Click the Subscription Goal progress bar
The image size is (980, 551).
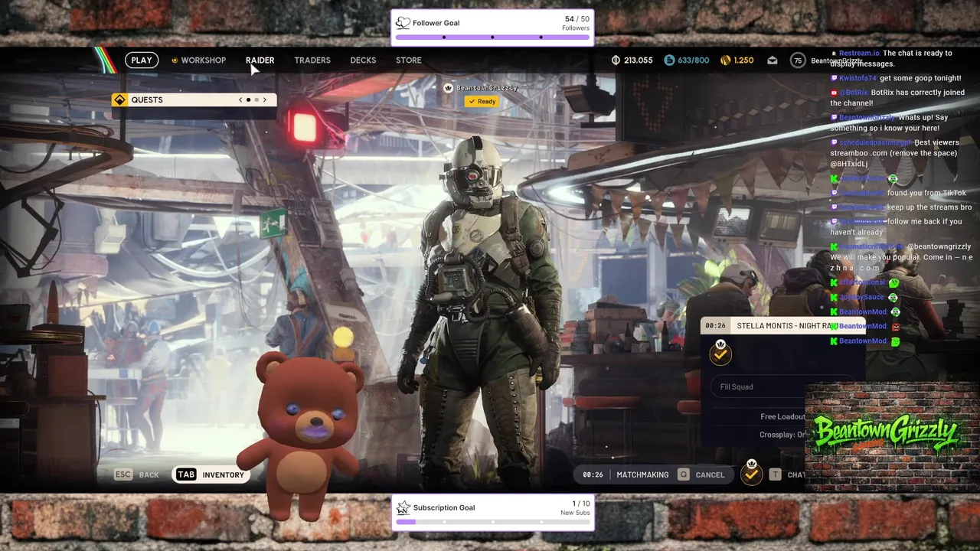tap(492, 522)
